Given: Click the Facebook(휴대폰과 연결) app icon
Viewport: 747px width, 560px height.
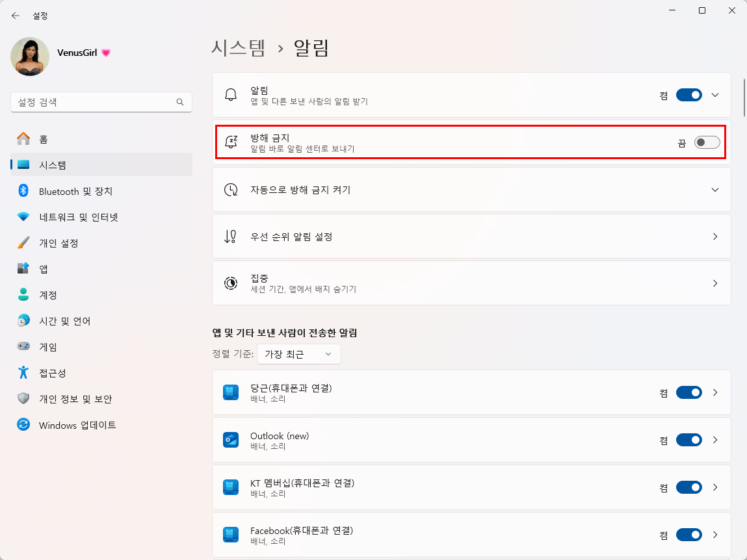Looking at the screenshot, I should (231, 535).
